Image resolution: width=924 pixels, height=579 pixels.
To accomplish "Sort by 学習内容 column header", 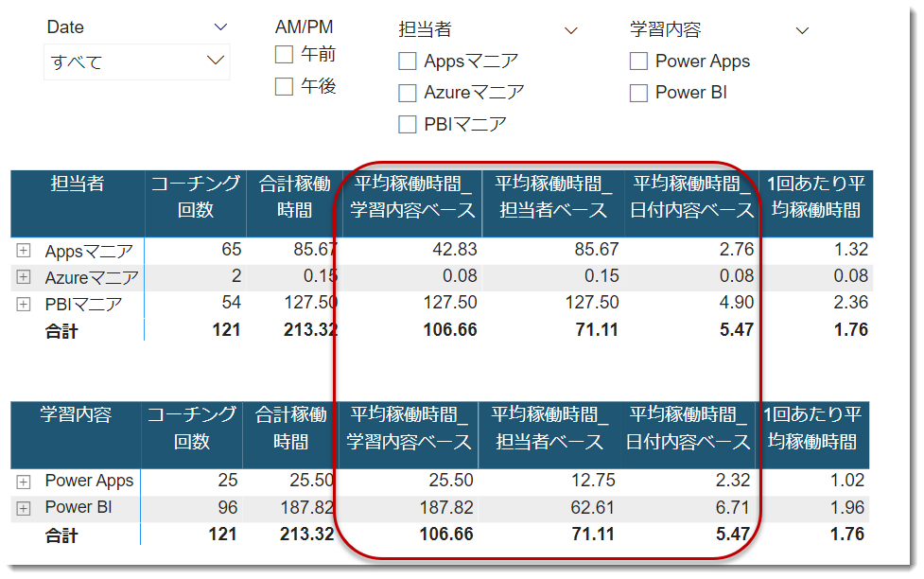I will 76,435.
